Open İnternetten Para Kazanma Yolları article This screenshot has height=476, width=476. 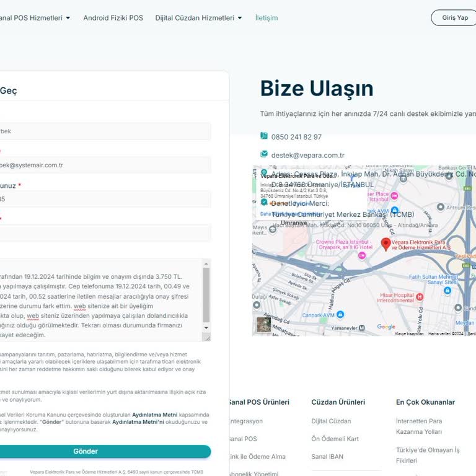click(419, 426)
